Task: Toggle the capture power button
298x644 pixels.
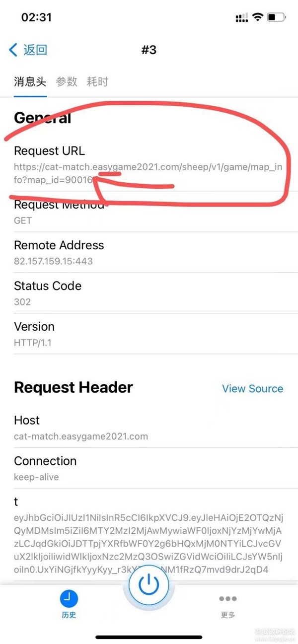Action: point(149,585)
